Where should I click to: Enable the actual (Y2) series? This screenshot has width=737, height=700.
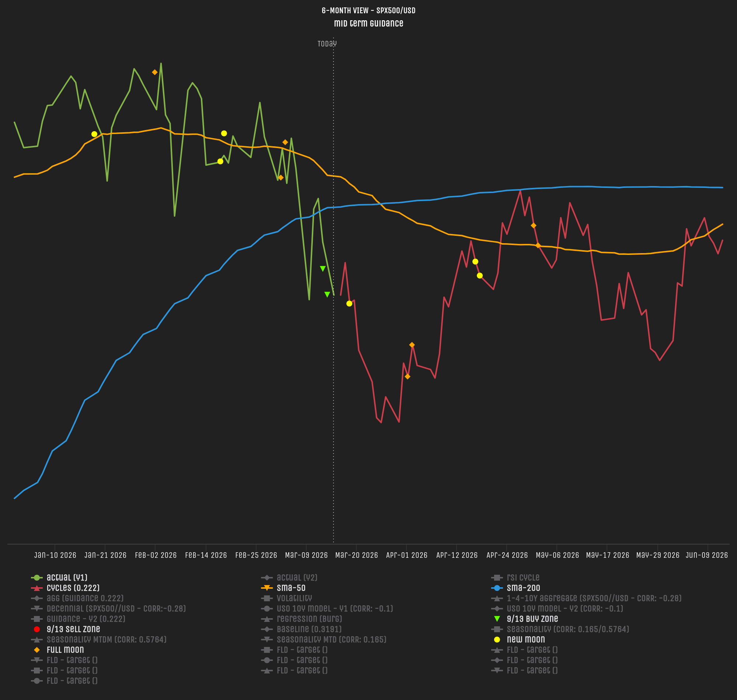pyautogui.click(x=297, y=578)
